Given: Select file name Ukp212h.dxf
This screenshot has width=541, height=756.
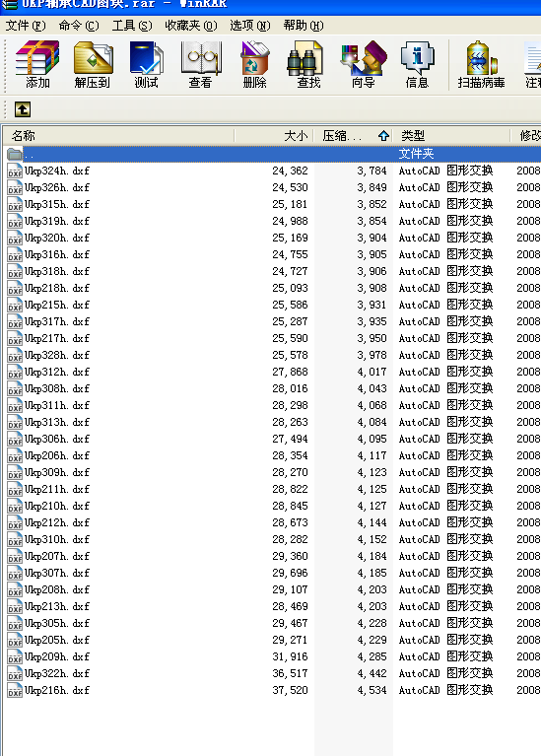Looking at the screenshot, I should click(x=57, y=522).
